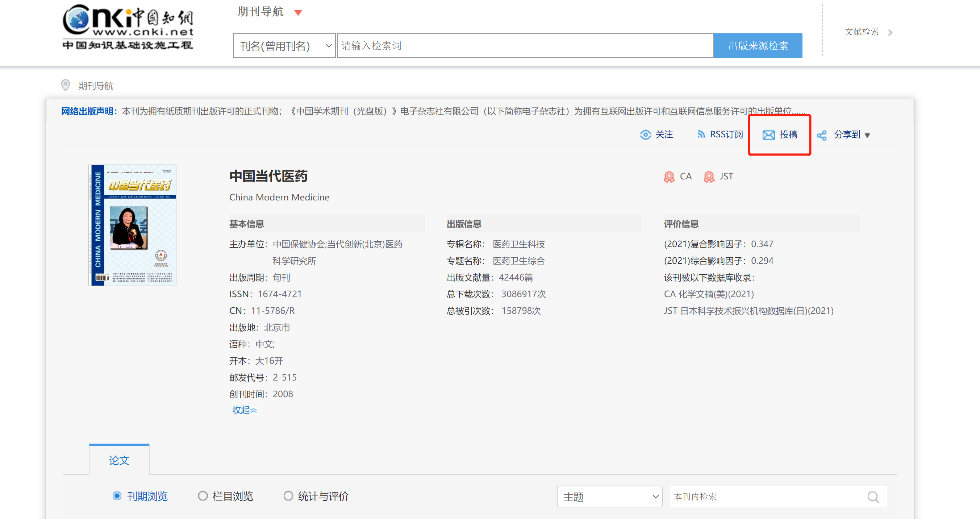
Task: Focus the 本刊内检索 input field
Action: coord(767,496)
